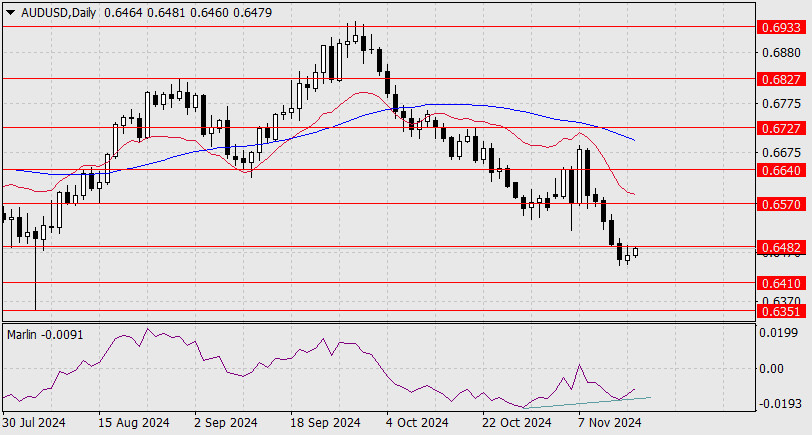
Task: Click the 0.6775 price scale value
Action: pos(781,104)
